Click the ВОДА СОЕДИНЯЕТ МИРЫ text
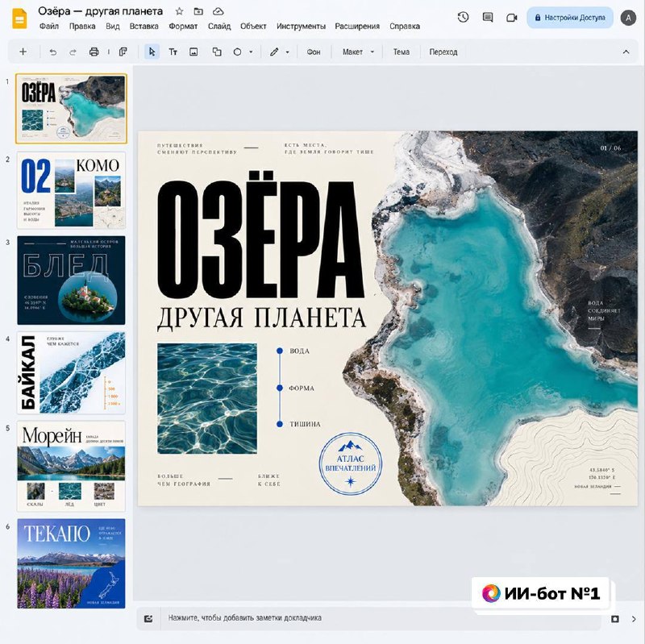The height and width of the screenshot is (644, 645). pyautogui.click(x=604, y=311)
